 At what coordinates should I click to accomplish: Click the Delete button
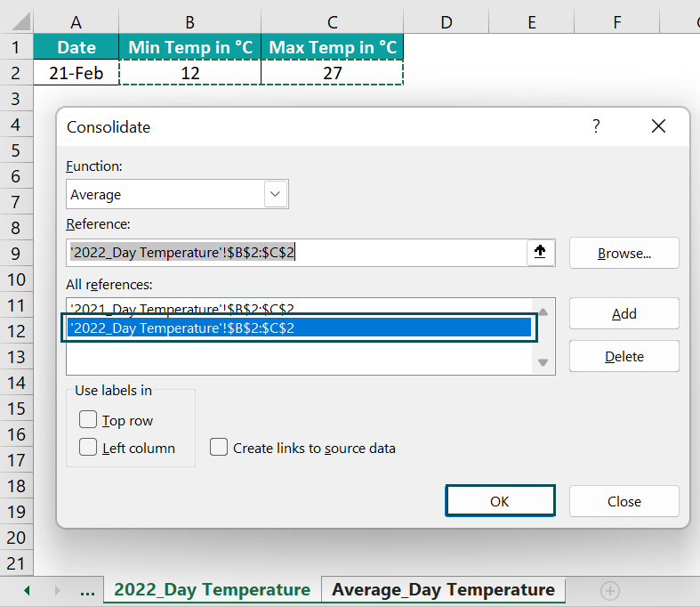pyautogui.click(x=624, y=356)
